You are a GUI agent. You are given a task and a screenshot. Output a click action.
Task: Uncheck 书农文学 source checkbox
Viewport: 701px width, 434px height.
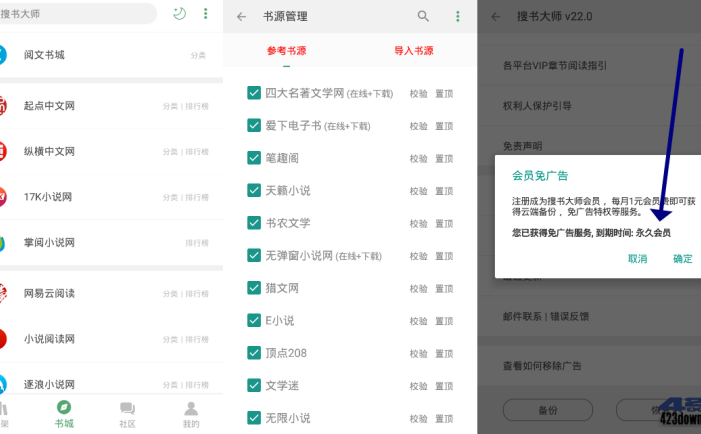(254, 223)
